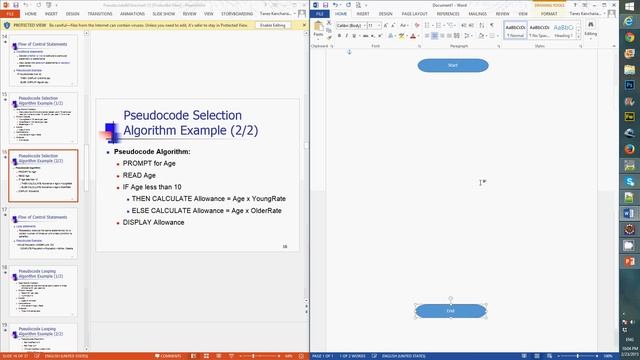
Task: Click the Redo icon in Word's title bar
Action: tap(348, 5)
